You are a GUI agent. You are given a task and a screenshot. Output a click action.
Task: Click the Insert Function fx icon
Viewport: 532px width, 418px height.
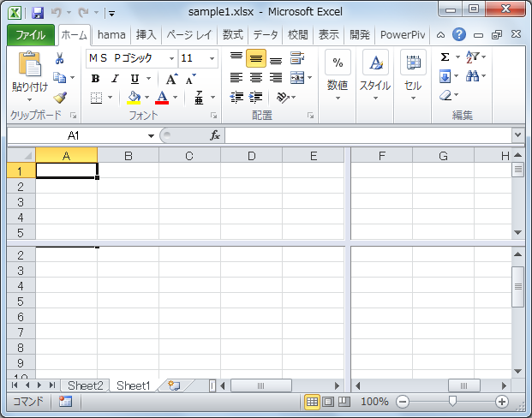tap(215, 135)
